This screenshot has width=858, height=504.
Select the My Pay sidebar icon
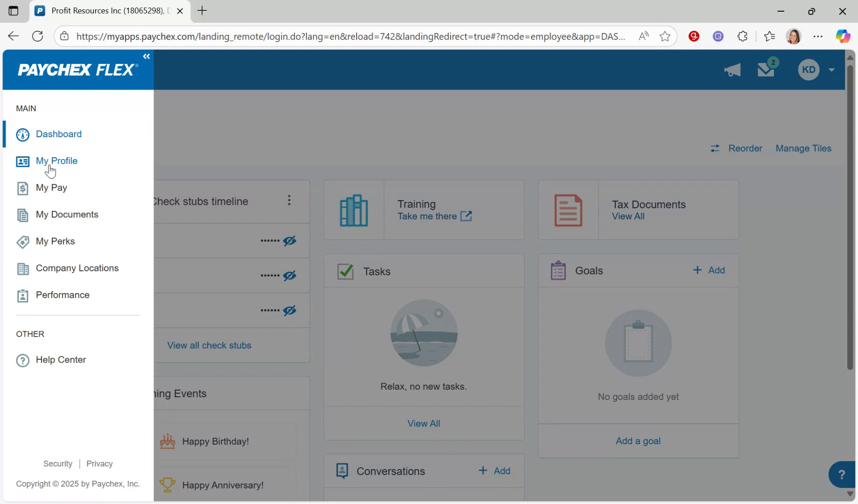point(23,188)
